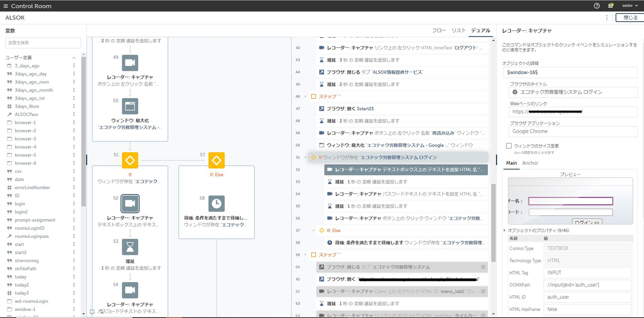Collapse the ユーザー定義 variables section
Image resolution: width=644 pixels, height=318 pixels.
[x=74, y=58]
